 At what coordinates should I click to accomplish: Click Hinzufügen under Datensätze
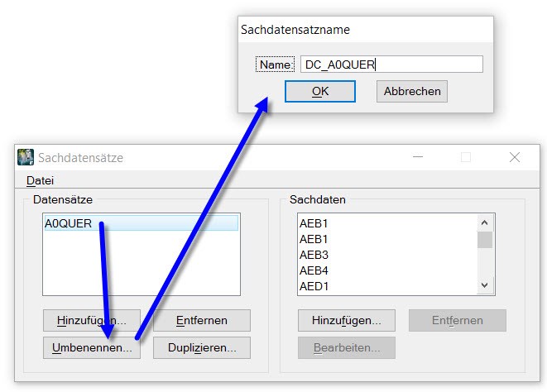[92, 320]
